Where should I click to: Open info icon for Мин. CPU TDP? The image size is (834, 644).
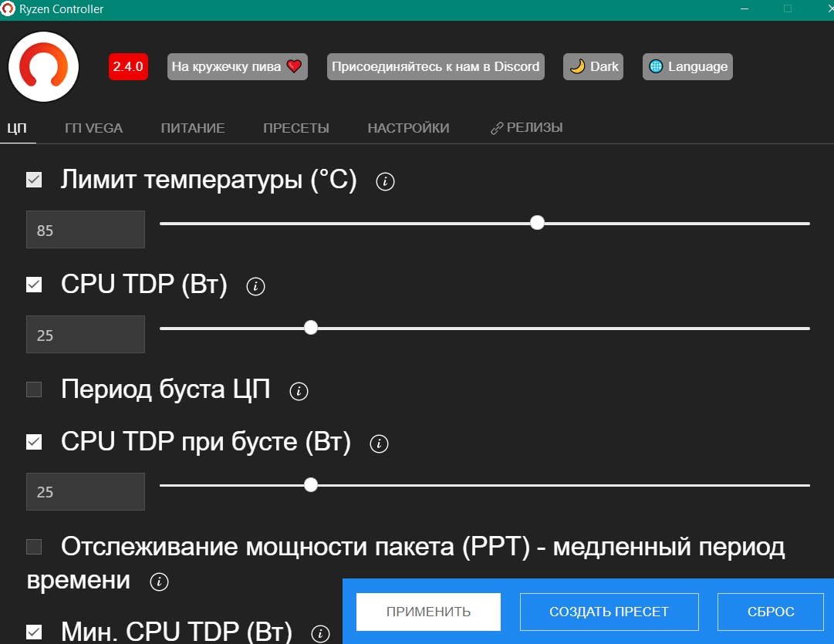tap(320, 633)
